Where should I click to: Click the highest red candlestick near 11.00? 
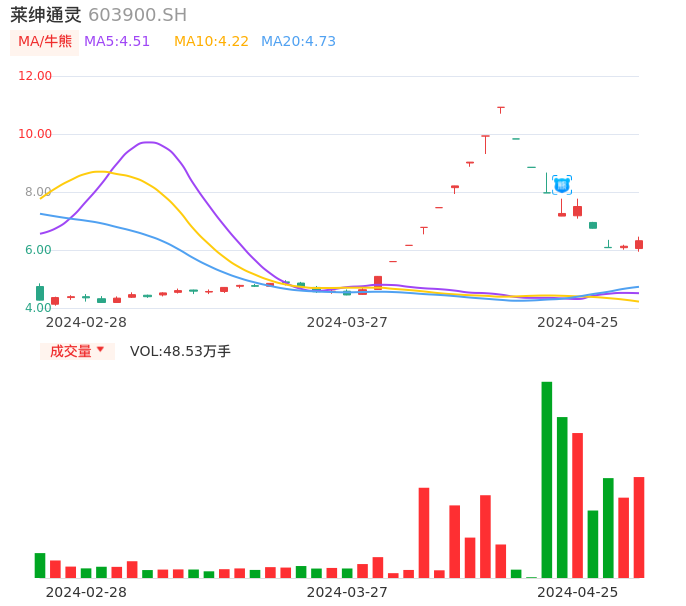pyautogui.click(x=500, y=108)
